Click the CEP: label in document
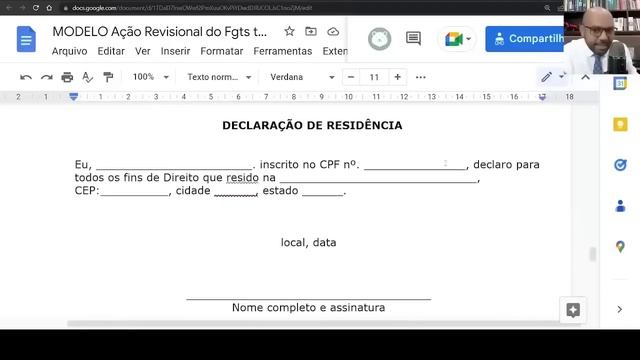This screenshot has width=640, height=360. tap(87, 191)
